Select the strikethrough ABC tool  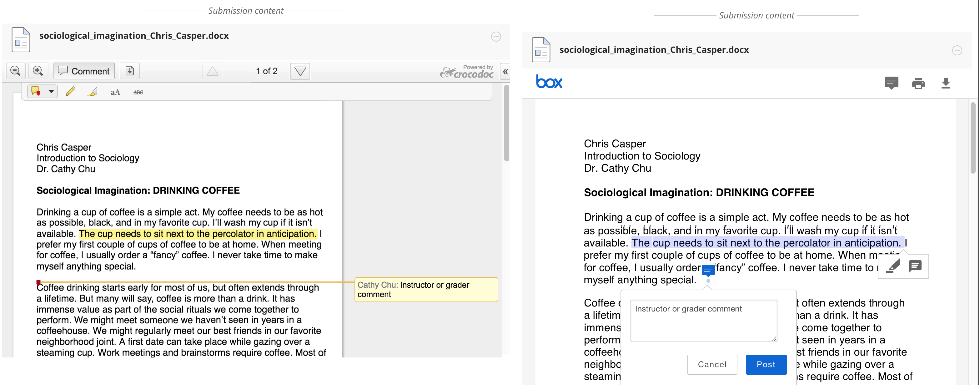[x=138, y=92]
